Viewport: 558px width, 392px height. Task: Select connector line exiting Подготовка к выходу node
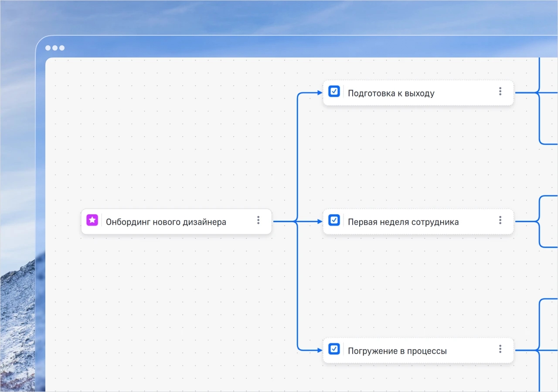pos(525,93)
